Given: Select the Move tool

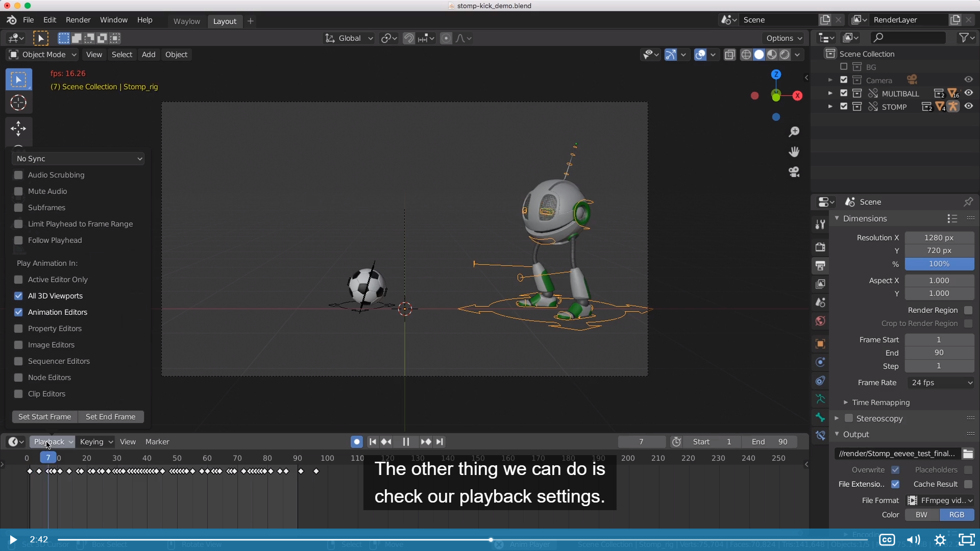Looking at the screenshot, I should [18, 128].
